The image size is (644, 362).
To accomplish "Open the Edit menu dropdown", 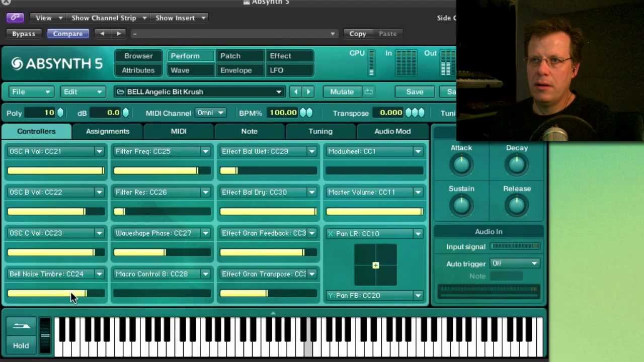I will 83,92.
